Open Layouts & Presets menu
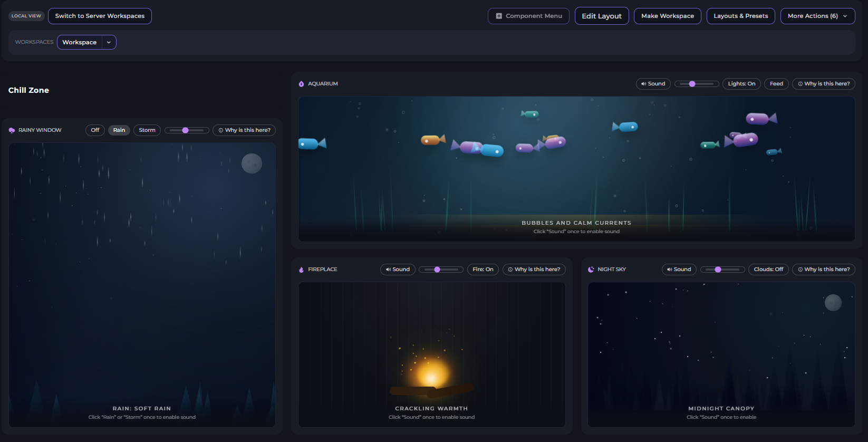868x442 pixels. 740,16
